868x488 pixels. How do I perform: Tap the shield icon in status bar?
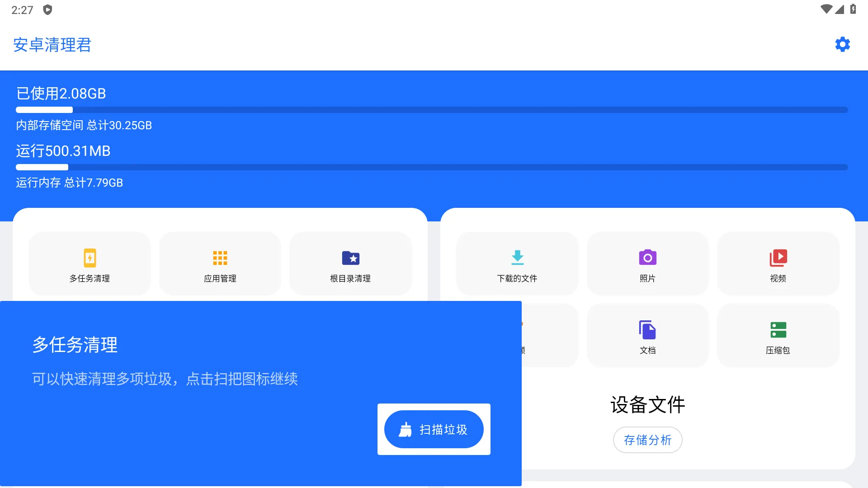tap(47, 9)
